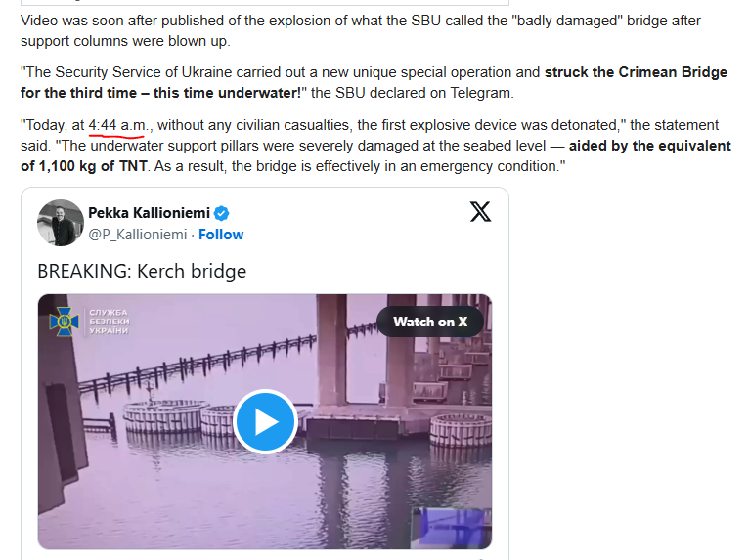
Task: Click the small inset picture in video corner
Action: [x=452, y=528]
